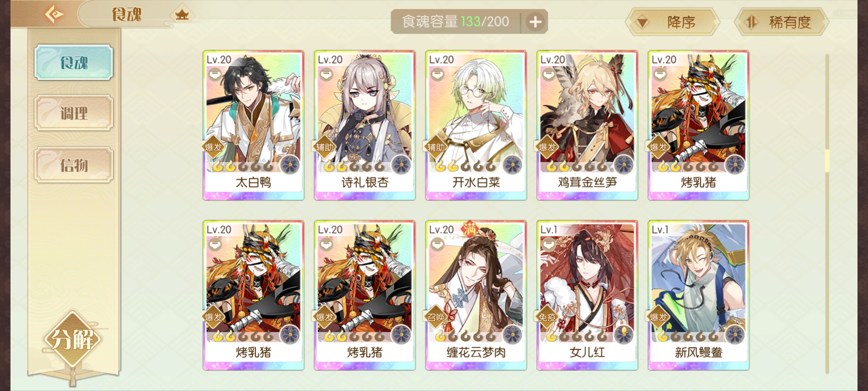Screen dimensions: 868x391
Task: Tap the 满 badge on 缠花云梦肉 card
Action: (470, 229)
